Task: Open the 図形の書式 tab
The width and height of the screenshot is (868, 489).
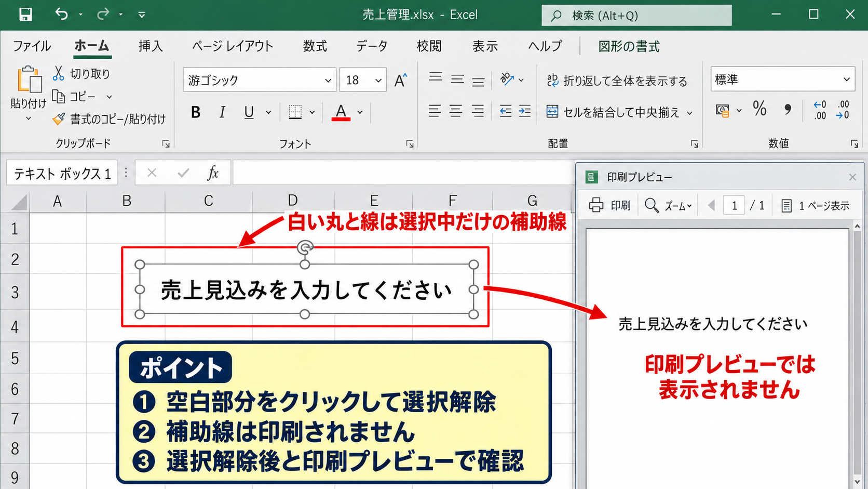Action: [x=629, y=46]
